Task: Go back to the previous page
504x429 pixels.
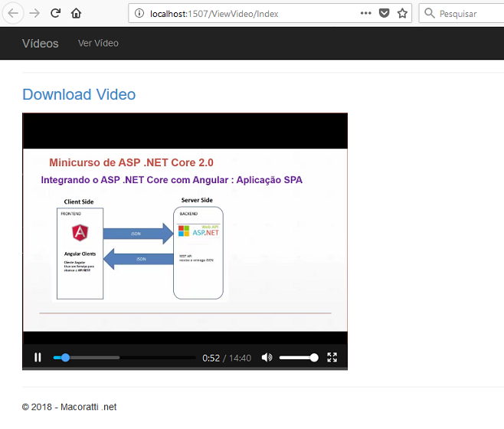Action: (13, 13)
